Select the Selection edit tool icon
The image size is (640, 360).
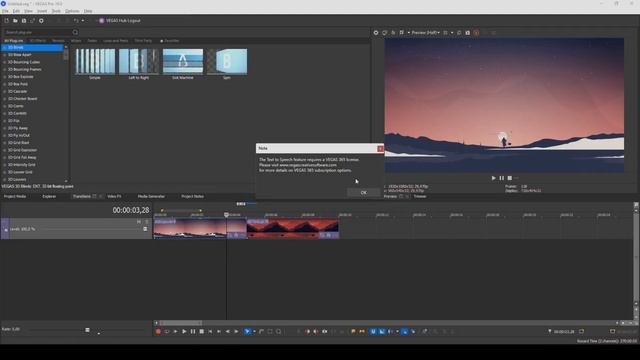click(270, 331)
